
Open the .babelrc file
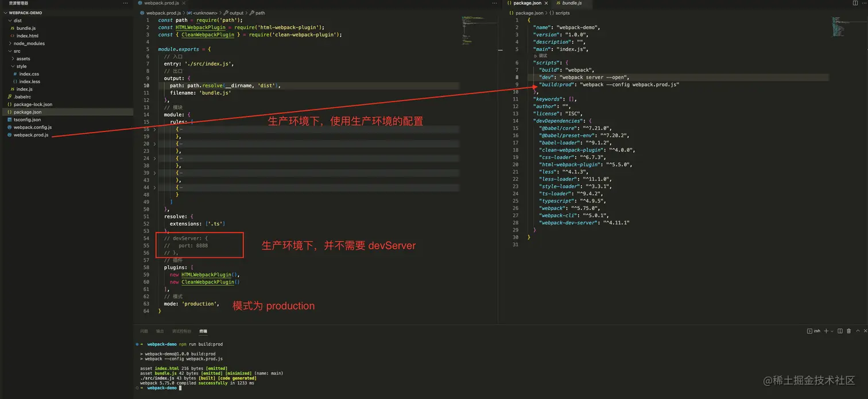(22, 96)
